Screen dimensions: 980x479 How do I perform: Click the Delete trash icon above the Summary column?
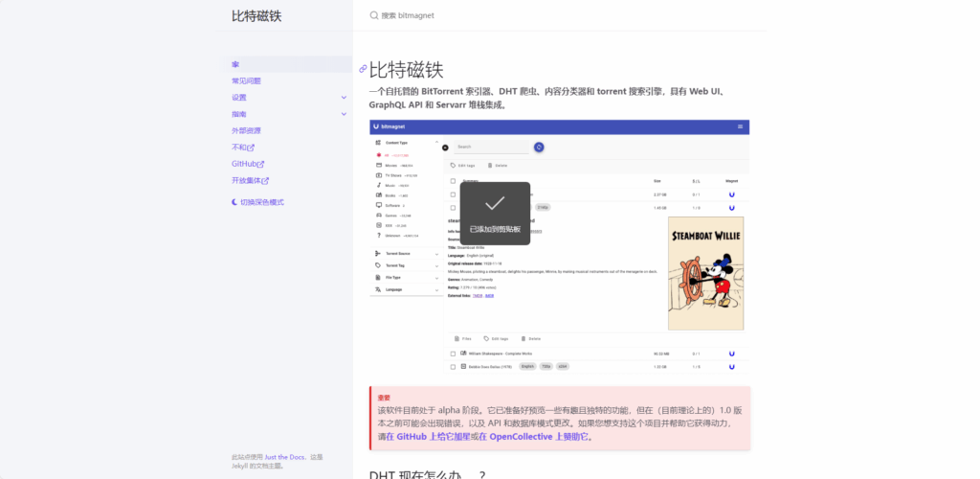click(490, 166)
